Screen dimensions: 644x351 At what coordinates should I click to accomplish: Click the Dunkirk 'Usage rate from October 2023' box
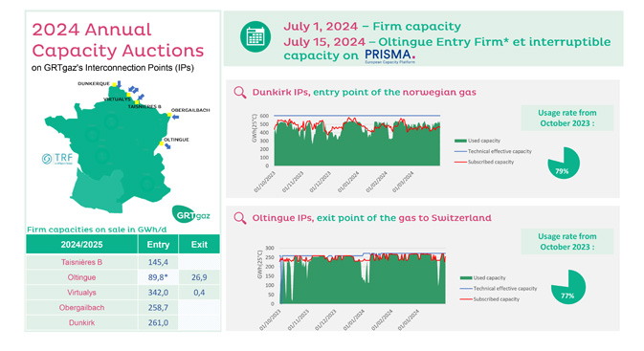567,119
